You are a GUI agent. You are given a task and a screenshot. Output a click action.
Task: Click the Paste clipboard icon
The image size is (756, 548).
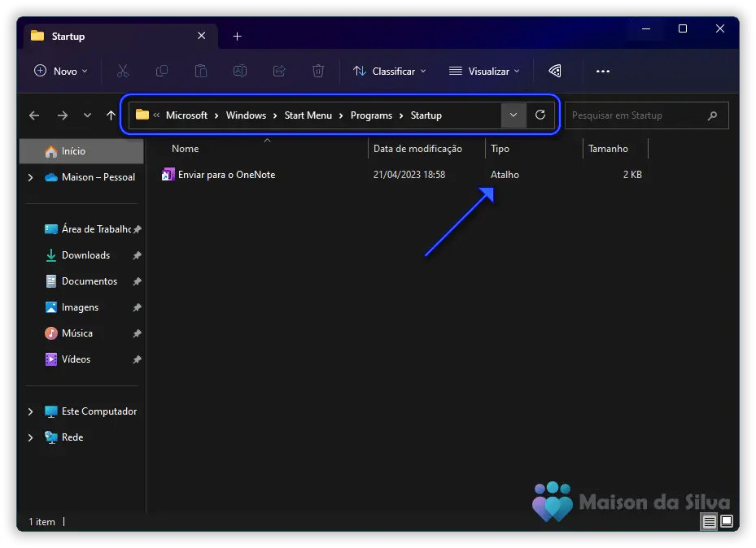pyautogui.click(x=201, y=72)
